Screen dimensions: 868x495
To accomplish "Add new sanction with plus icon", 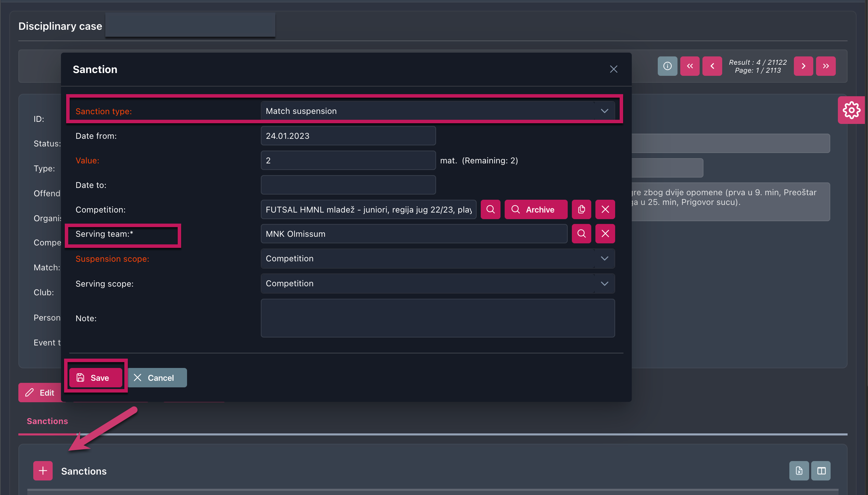I will tap(43, 471).
